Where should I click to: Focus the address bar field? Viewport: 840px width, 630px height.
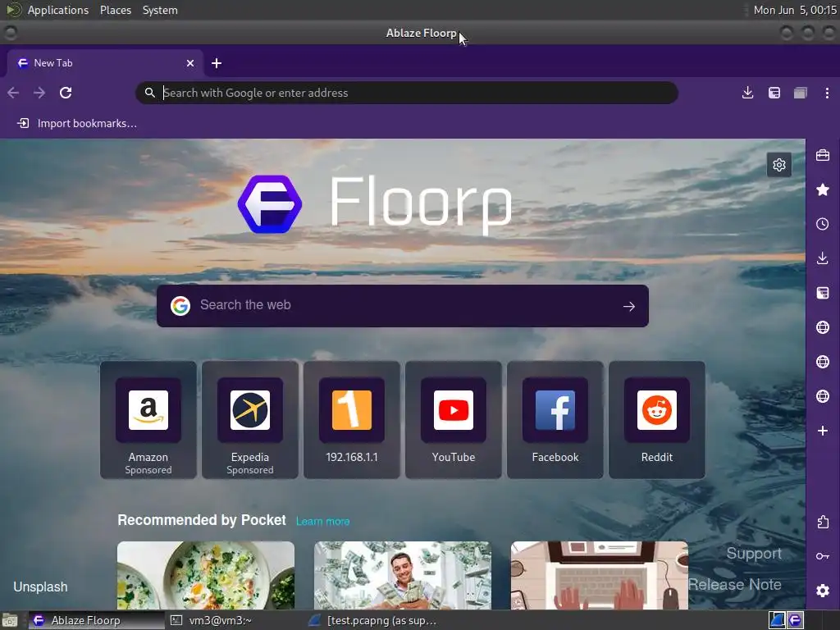407,93
